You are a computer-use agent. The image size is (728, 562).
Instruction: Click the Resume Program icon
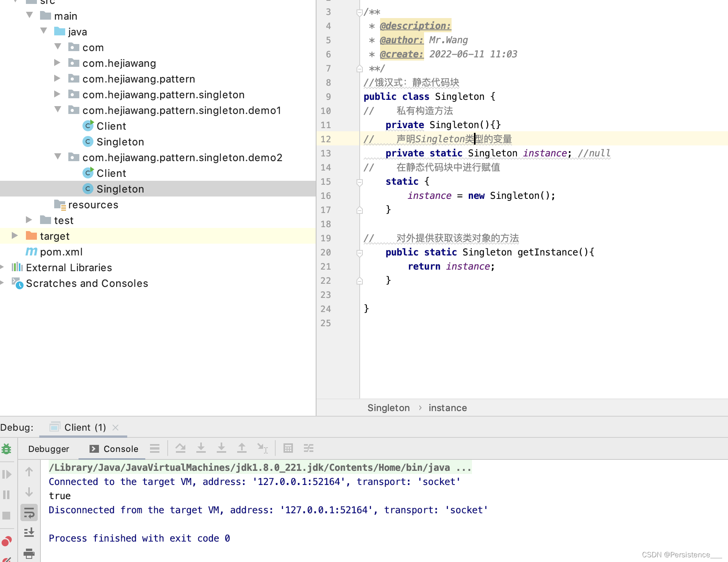point(6,474)
